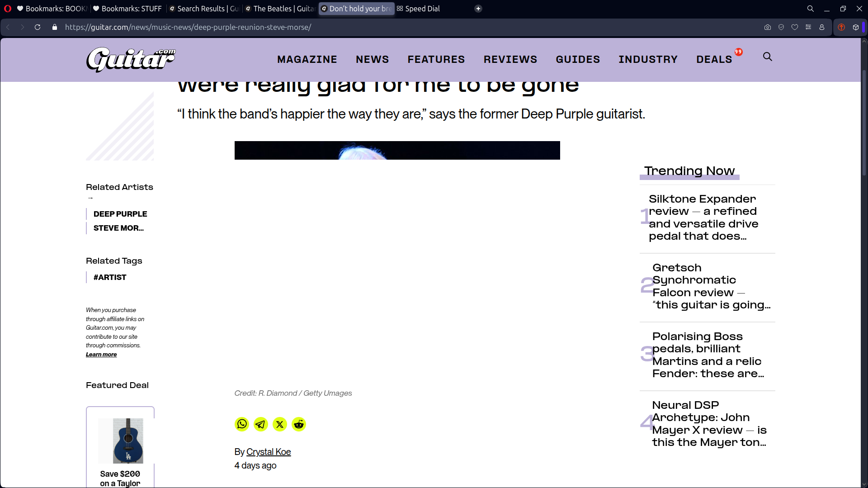
Task: Open the Learn more commissions link
Action: click(x=101, y=355)
